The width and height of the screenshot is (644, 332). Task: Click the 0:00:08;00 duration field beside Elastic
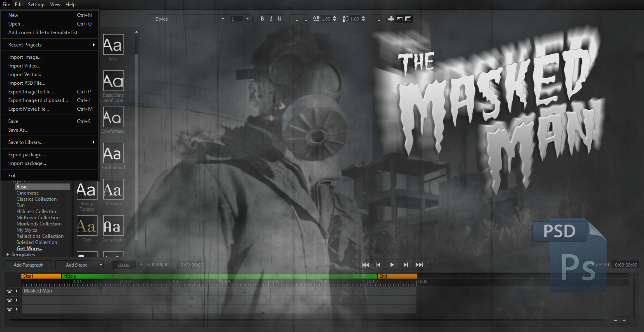click(x=192, y=265)
